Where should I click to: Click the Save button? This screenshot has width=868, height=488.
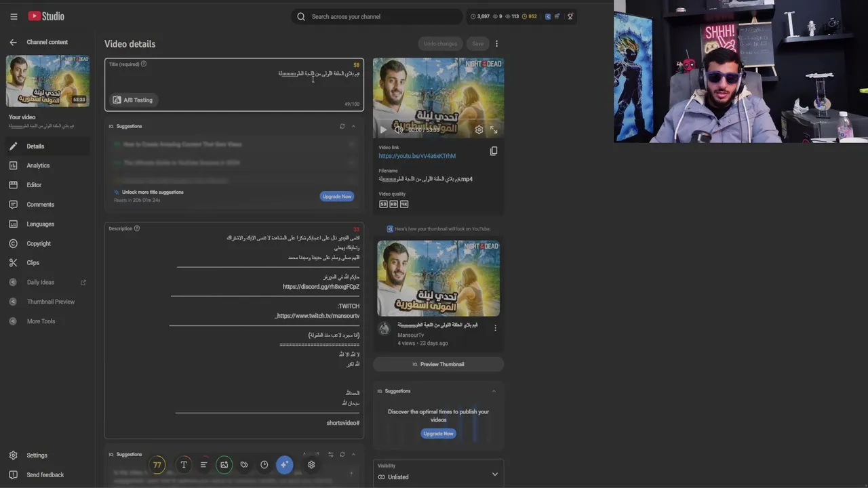pos(478,44)
